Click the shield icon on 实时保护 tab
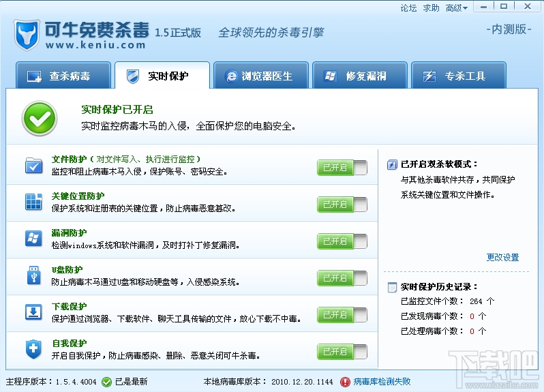Screen dimensions: 544x392 [132, 76]
